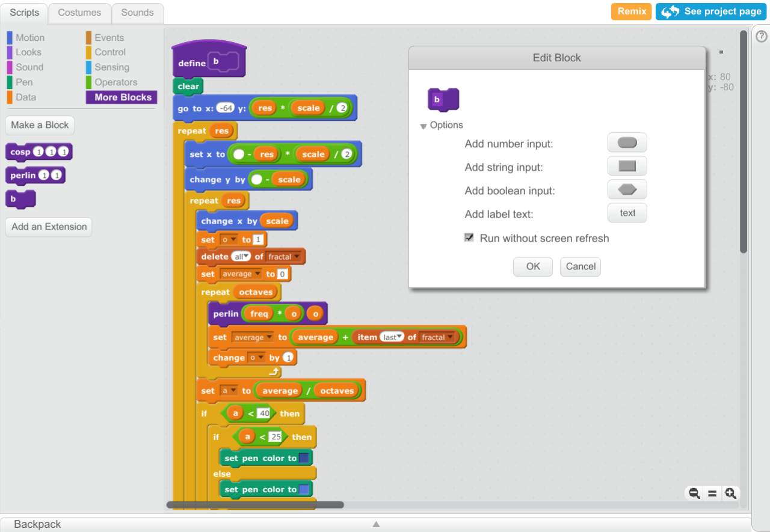Click See project page button

[711, 11]
